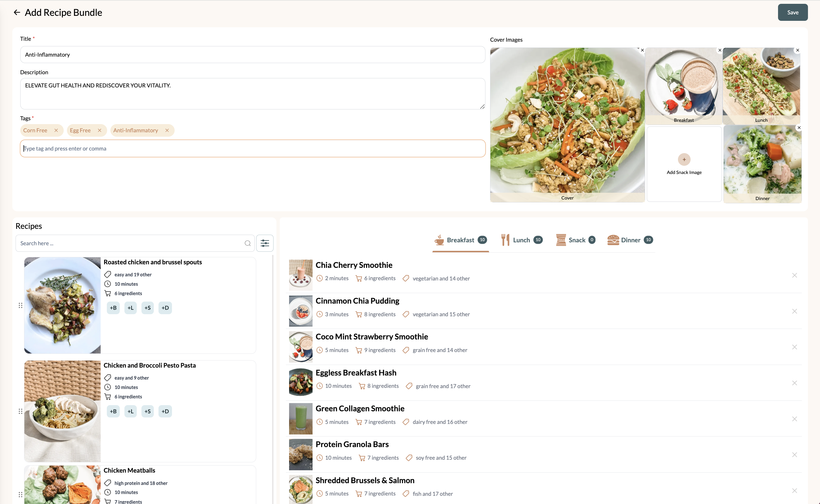The width and height of the screenshot is (820, 504).
Task: Delete Green Collagen Smoothie from bundle
Action: (795, 419)
